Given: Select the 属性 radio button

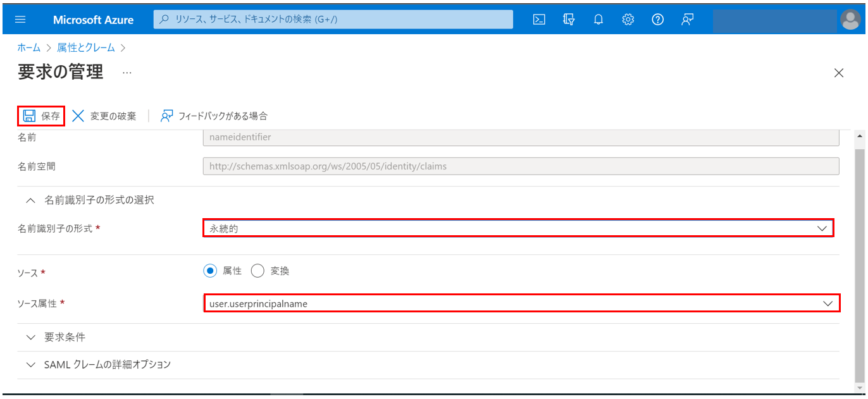Looking at the screenshot, I should [210, 271].
